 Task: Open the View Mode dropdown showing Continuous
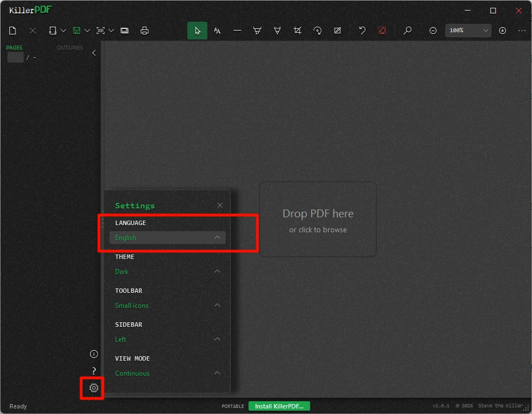pyautogui.click(x=167, y=373)
